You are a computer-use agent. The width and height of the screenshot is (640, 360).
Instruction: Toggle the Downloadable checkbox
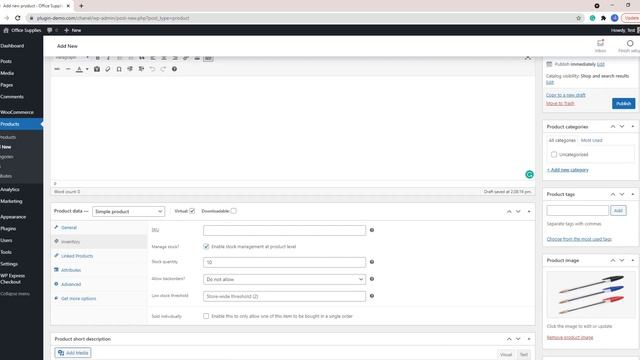point(233,211)
